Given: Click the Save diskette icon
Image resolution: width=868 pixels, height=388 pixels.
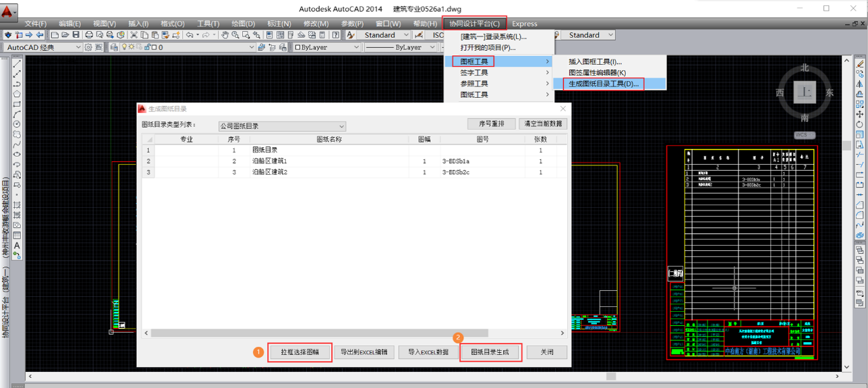Looking at the screenshot, I should click(x=76, y=34).
